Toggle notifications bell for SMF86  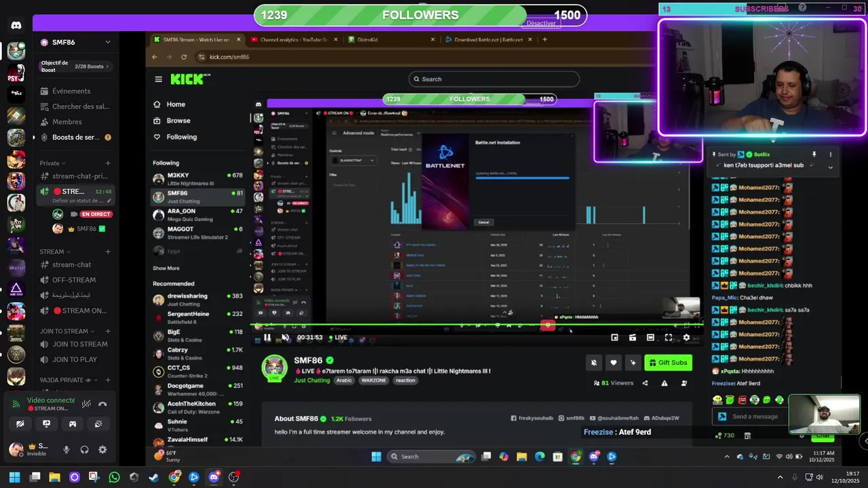click(593, 363)
